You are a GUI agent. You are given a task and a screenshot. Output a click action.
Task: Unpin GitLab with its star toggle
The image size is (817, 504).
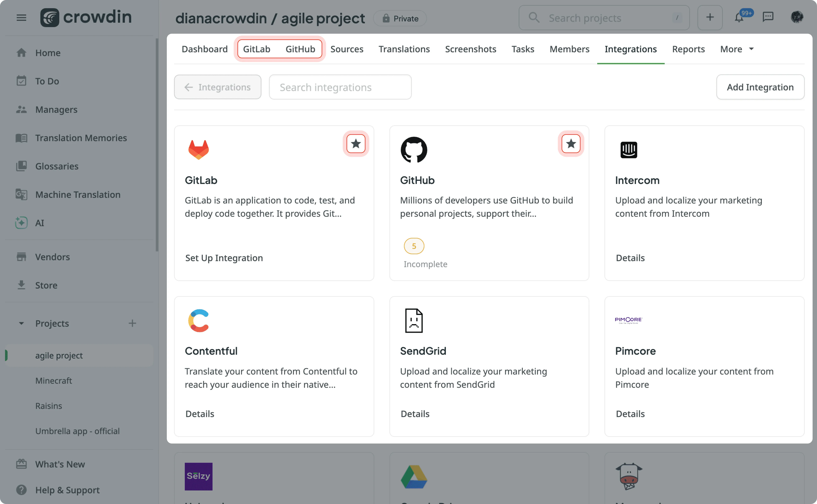[356, 144]
